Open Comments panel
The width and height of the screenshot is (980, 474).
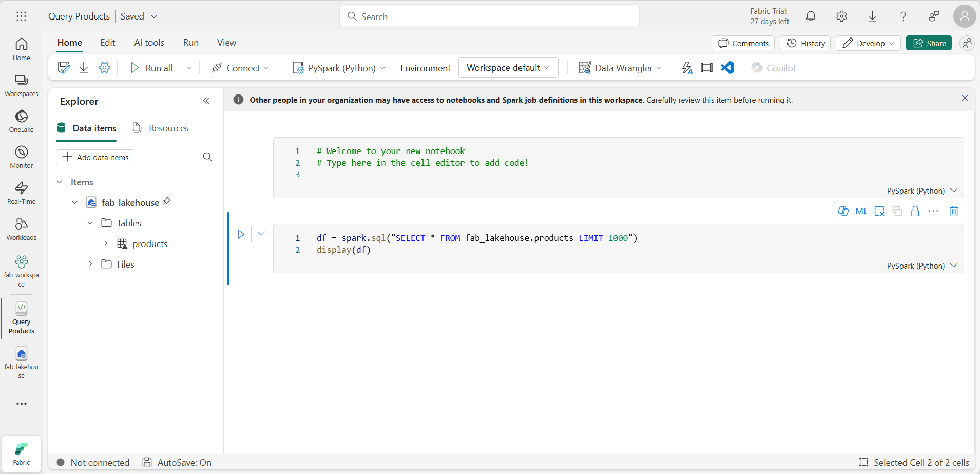[x=743, y=43]
